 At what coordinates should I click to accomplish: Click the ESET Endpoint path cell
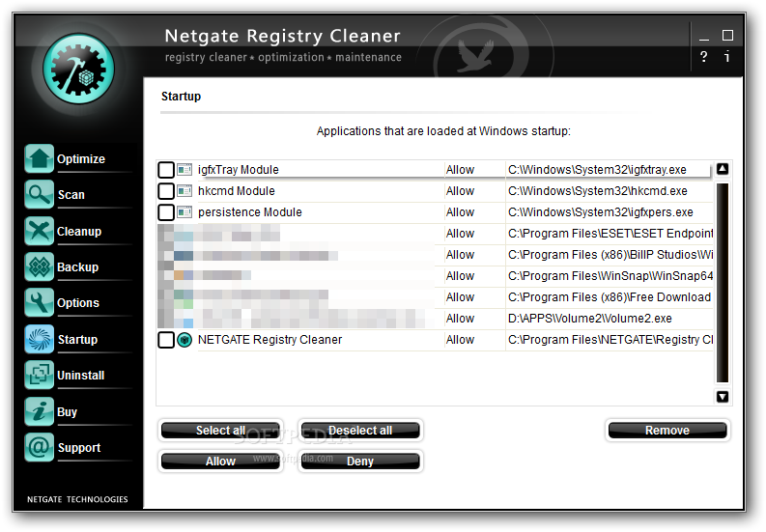click(x=610, y=234)
